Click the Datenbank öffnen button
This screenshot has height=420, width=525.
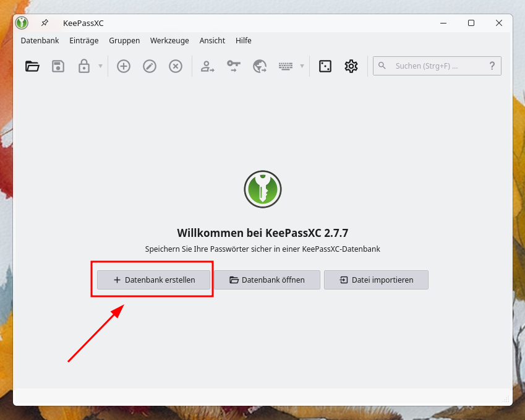(267, 280)
